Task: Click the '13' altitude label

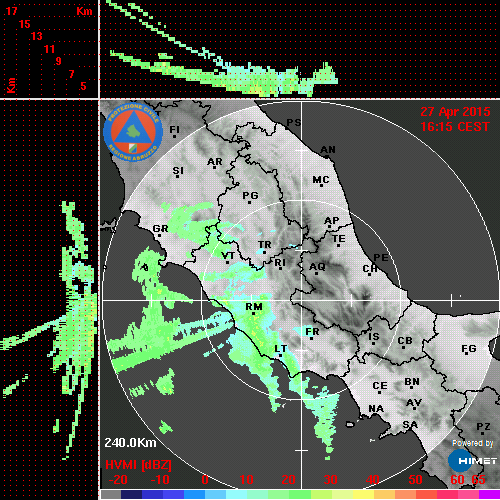Action: (37, 36)
